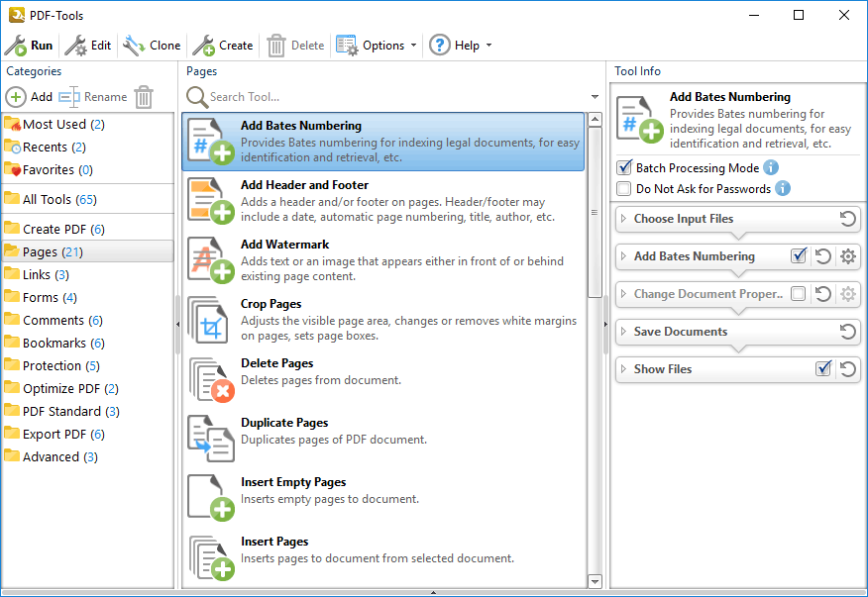This screenshot has height=597, width=868.
Task: Delete category with the trash icon
Action: [144, 97]
